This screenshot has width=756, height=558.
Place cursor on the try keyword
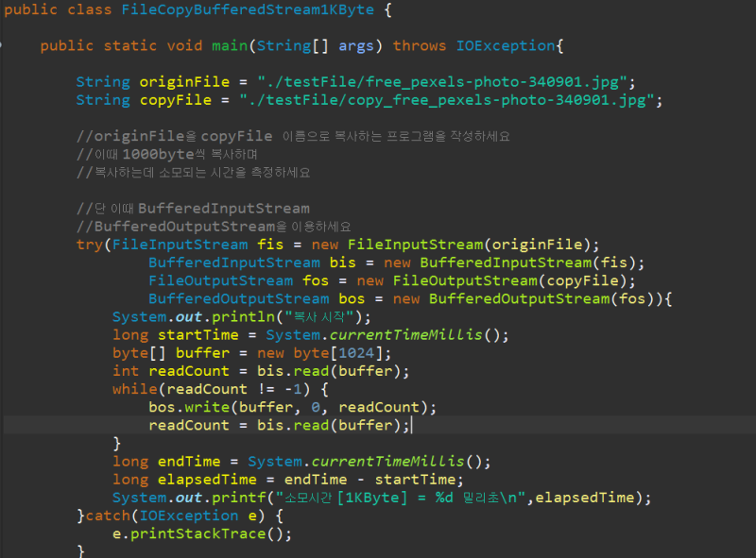(x=89, y=244)
